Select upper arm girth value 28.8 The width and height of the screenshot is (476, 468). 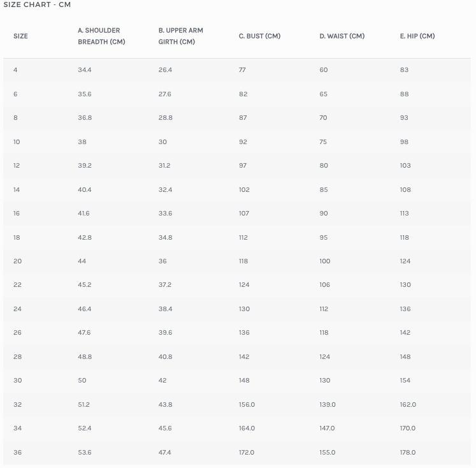tap(165, 118)
